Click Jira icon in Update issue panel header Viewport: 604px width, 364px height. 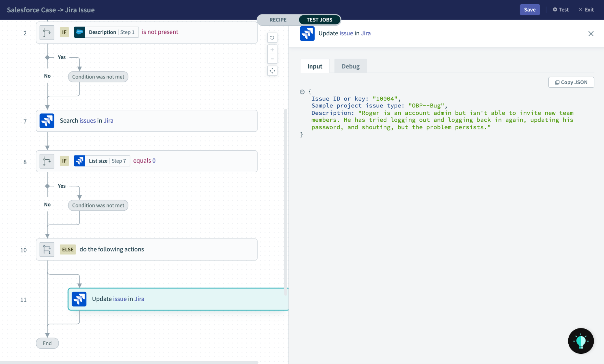307,34
